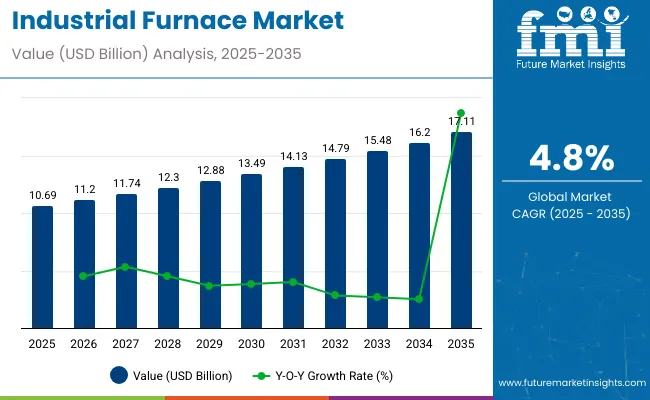Click the 15.48 data label
This screenshot has width=650, height=400.
point(378,141)
